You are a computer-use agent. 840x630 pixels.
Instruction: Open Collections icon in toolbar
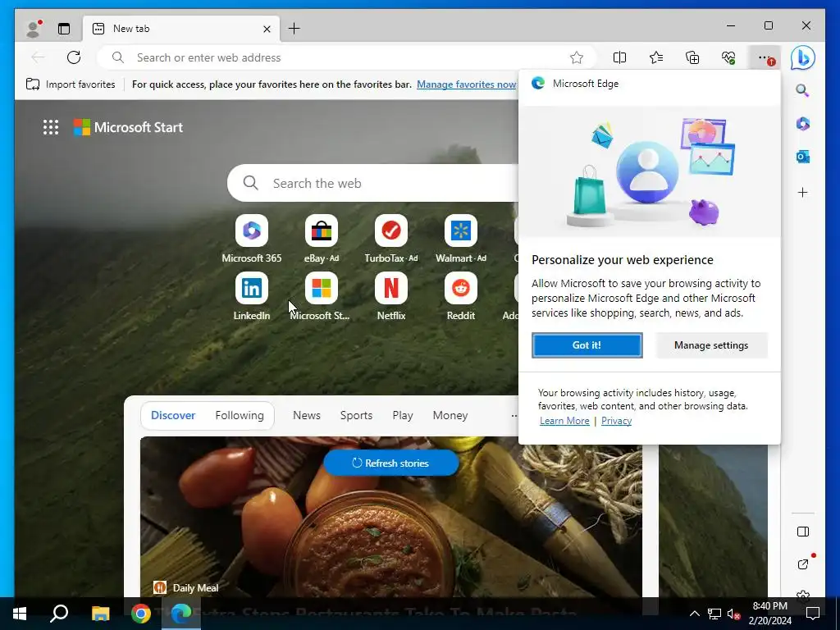tap(692, 57)
